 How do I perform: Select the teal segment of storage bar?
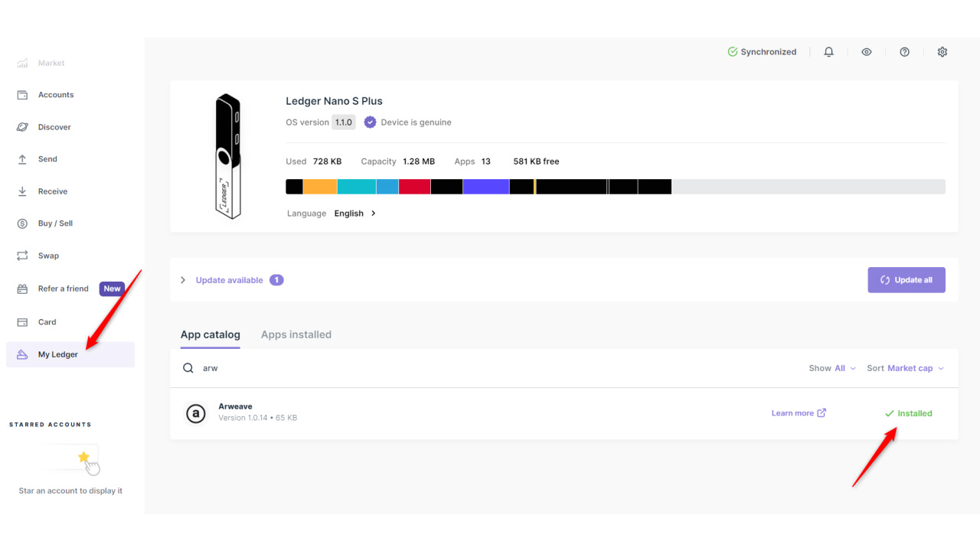coord(357,187)
